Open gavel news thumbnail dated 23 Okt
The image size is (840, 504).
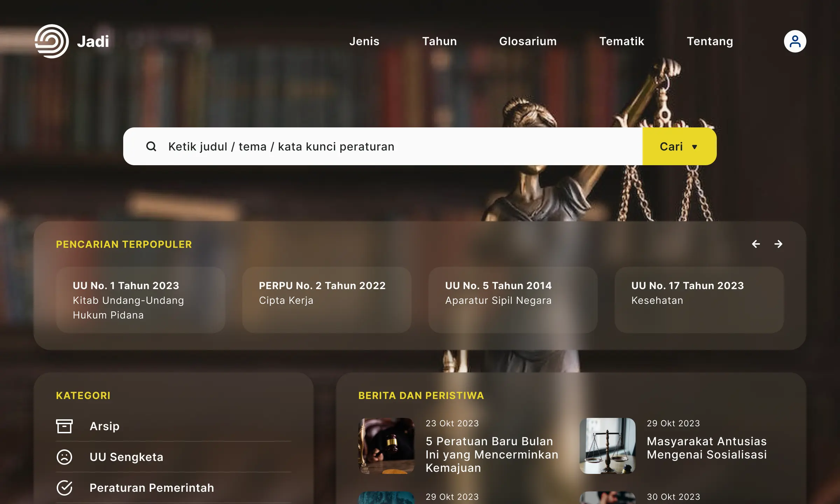click(386, 446)
